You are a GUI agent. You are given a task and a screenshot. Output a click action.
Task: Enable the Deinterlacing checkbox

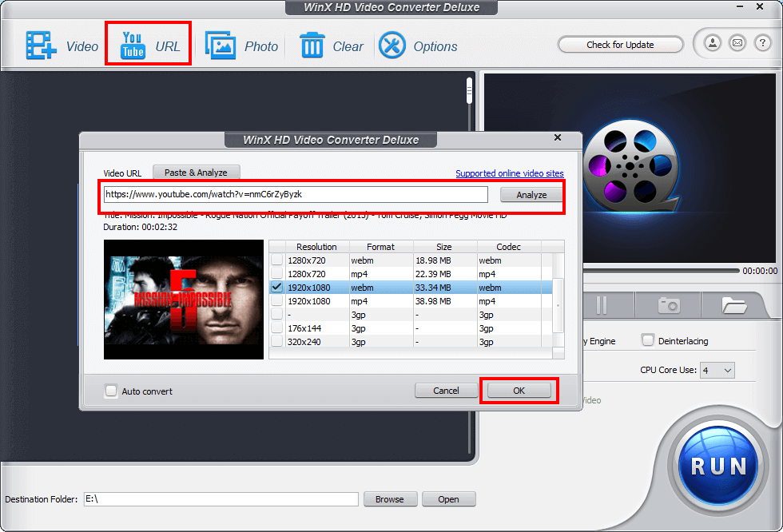tap(648, 340)
